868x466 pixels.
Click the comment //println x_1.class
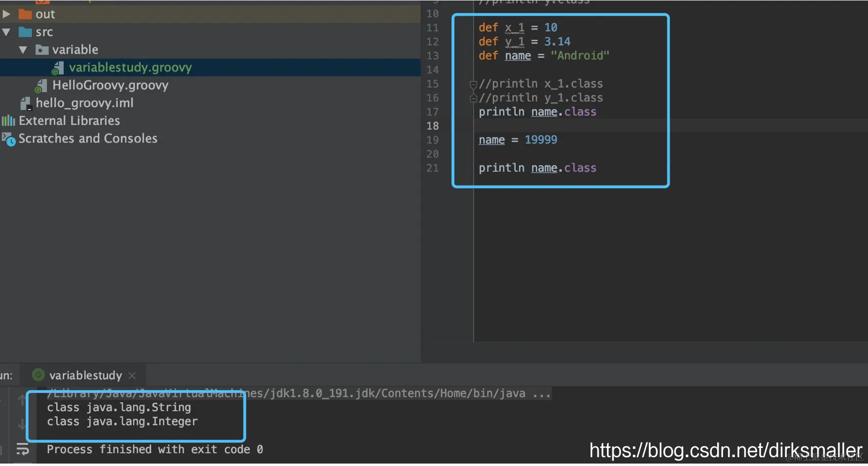pos(541,84)
